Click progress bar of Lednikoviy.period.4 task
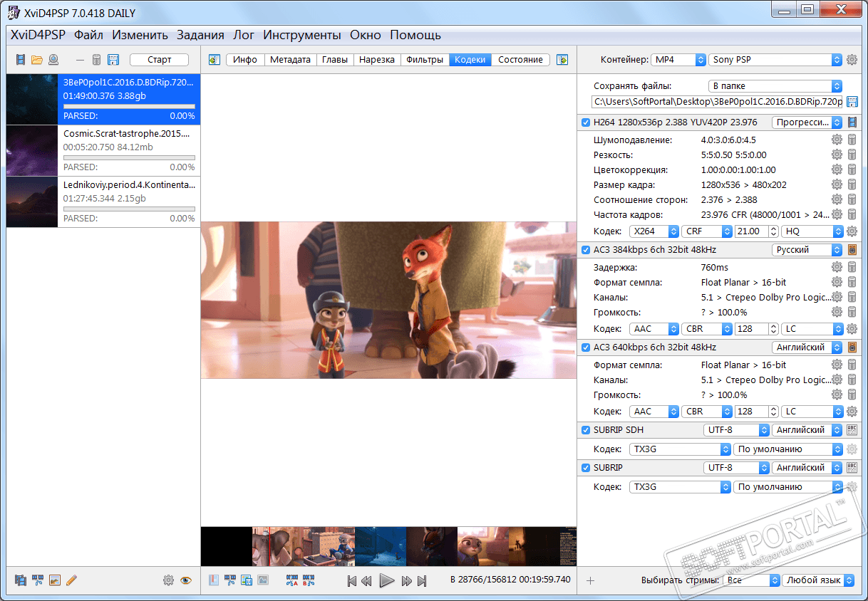The width and height of the screenshot is (868, 601). (129, 209)
